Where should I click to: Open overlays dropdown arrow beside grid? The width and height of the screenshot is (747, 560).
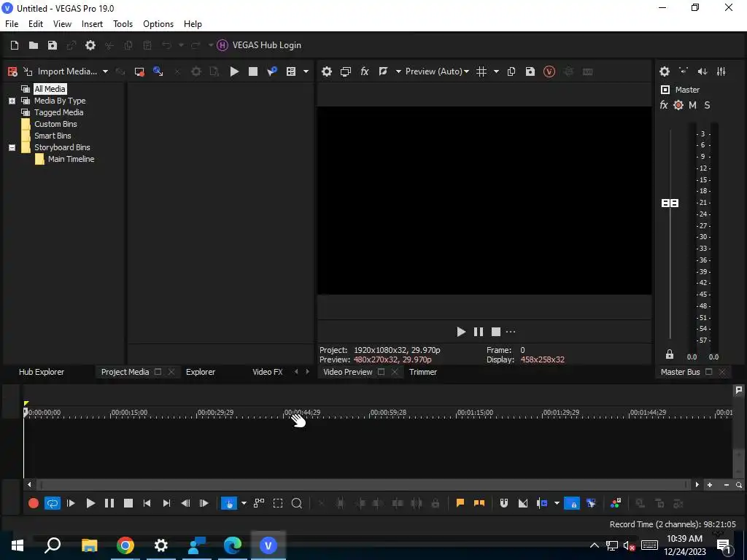(496, 71)
